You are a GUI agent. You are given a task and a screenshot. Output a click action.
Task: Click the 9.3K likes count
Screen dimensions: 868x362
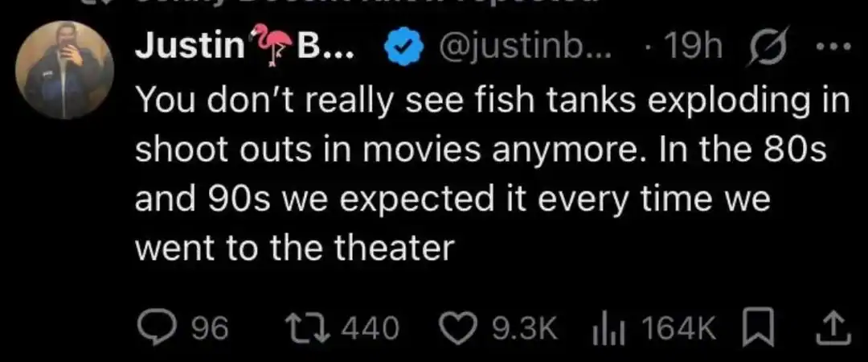click(524, 327)
